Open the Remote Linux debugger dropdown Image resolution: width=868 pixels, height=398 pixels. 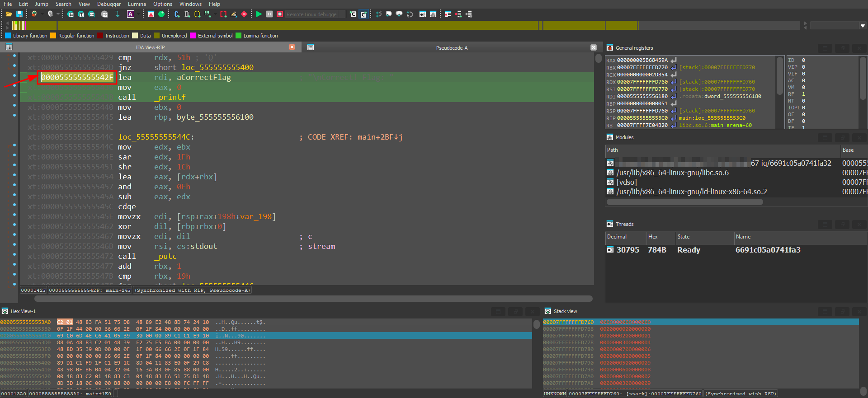coord(341,14)
